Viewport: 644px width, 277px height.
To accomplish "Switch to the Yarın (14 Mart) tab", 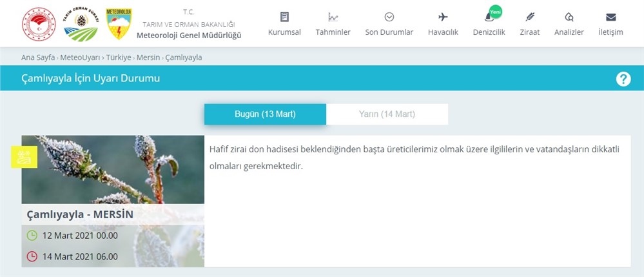I will (387, 114).
